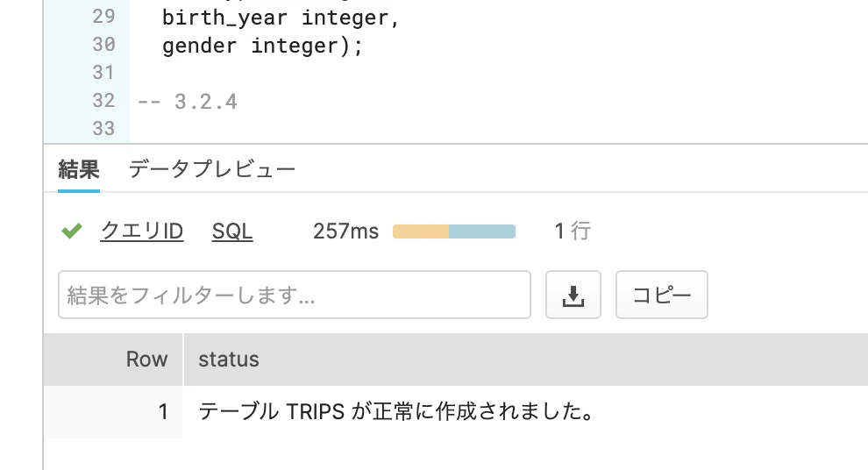The image size is (868, 470).
Task: Click the blue segment of the query time bar
Action: pyautogui.click(x=482, y=231)
